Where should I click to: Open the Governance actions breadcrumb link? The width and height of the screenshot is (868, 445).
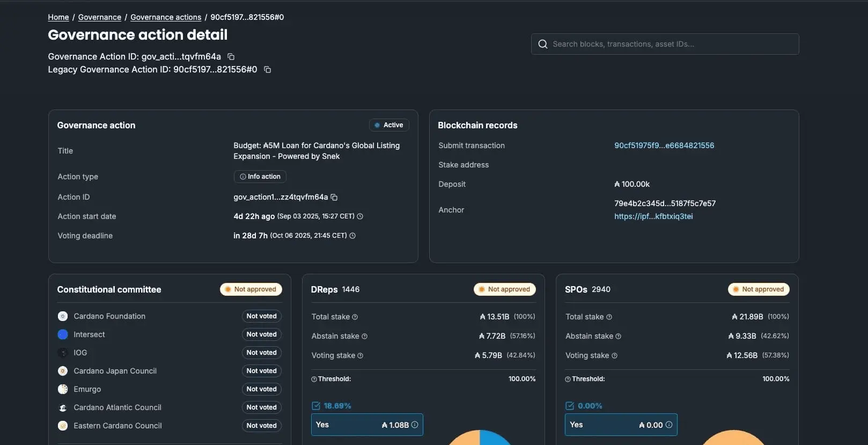[x=166, y=17]
